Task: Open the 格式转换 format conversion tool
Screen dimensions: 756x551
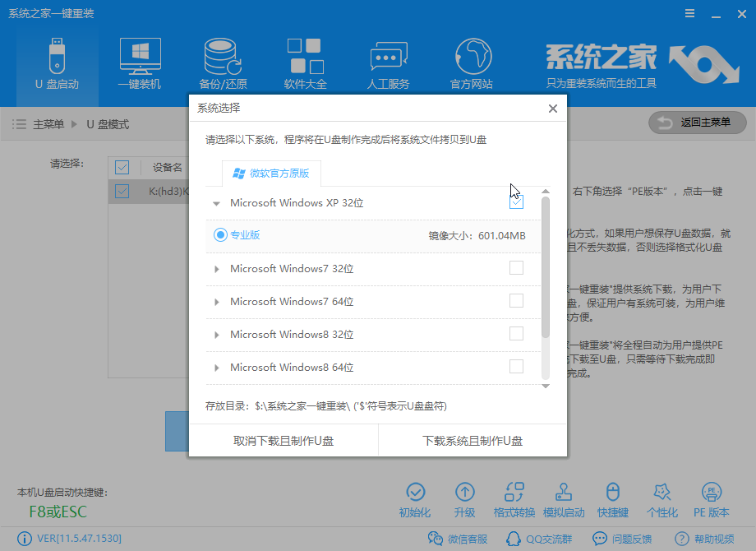Action: click(x=514, y=498)
